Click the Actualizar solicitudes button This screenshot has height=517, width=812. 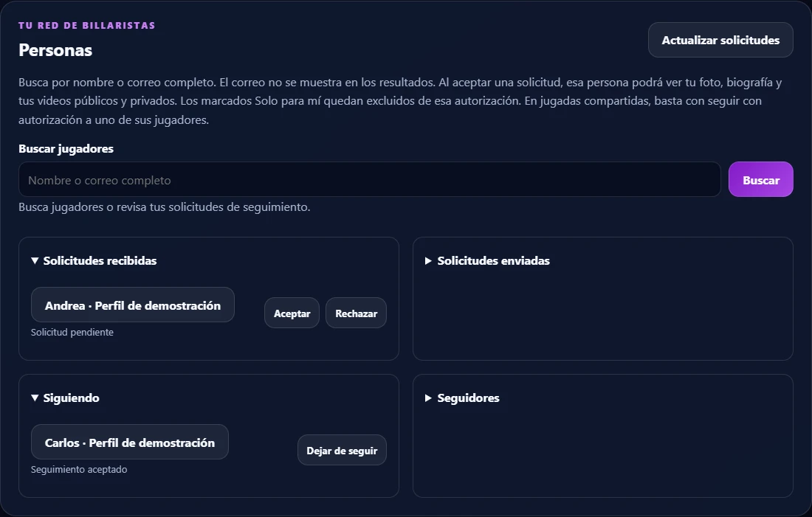[720, 40]
